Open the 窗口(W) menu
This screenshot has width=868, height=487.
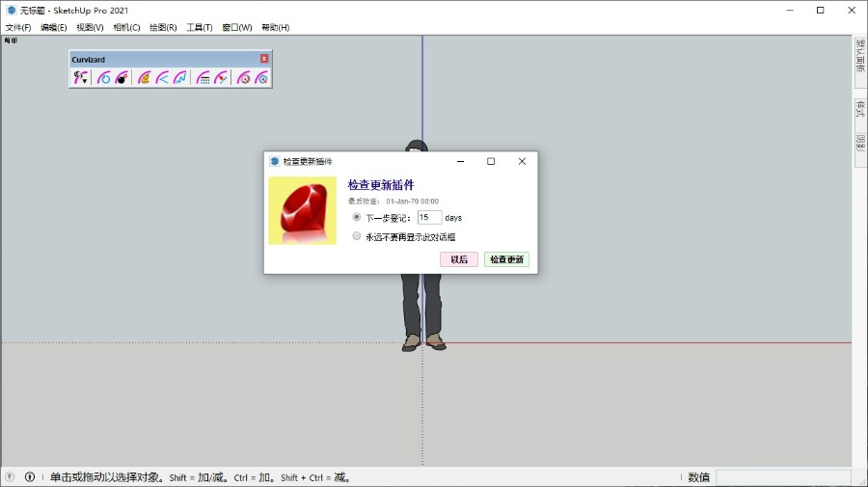pyautogui.click(x=237, y=27)
